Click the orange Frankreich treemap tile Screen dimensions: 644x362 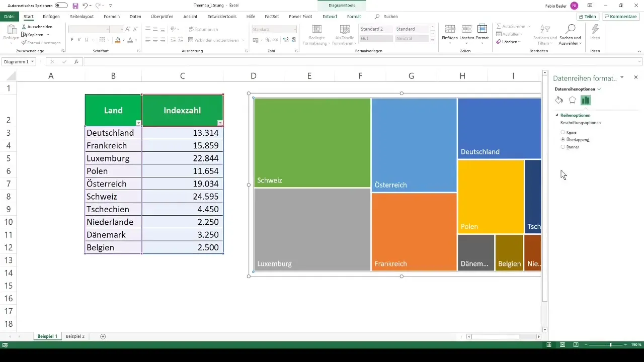414,232
